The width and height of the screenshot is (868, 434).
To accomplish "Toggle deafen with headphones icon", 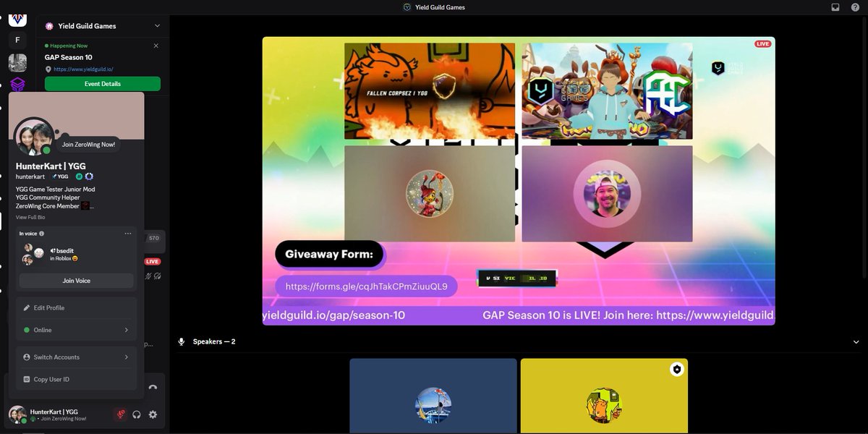I will tap(137, 414).
